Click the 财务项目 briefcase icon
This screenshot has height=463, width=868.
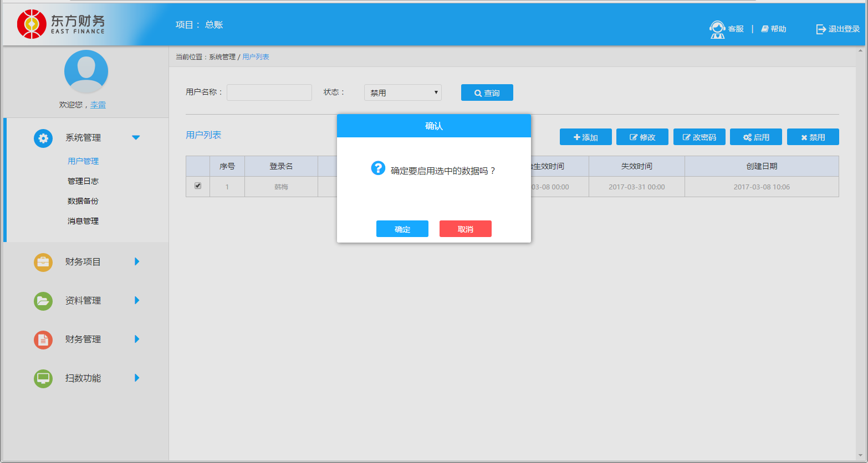(x=43, y=262)
